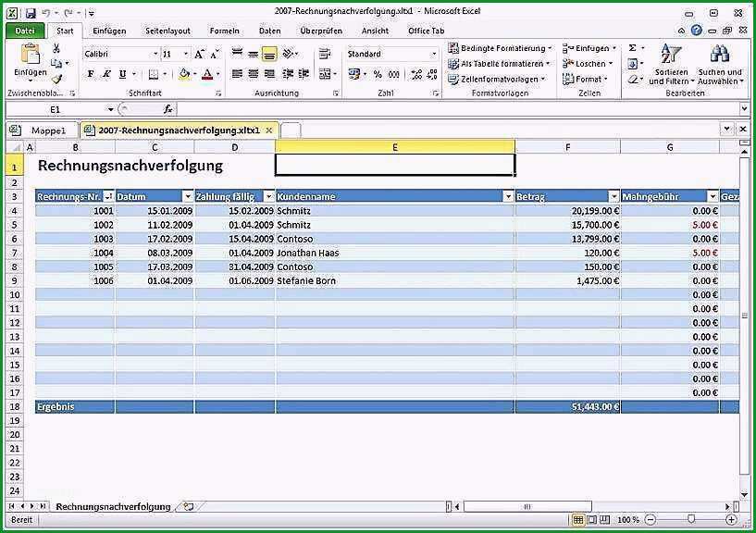Click the merge and center icon

(326, 74)
